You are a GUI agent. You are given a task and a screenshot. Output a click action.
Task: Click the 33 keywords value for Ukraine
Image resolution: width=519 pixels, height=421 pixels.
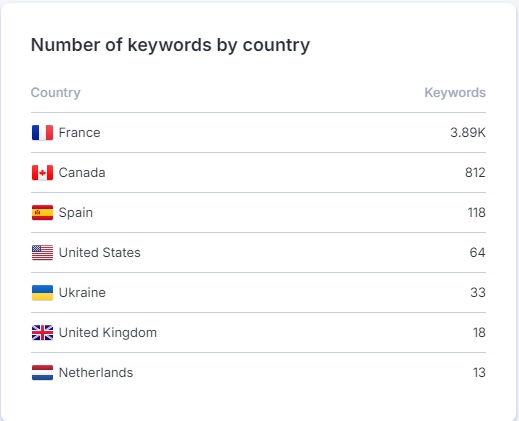[478, 293]
